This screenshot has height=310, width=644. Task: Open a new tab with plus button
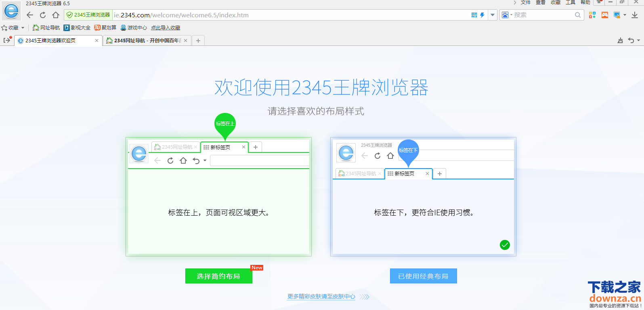198,40
